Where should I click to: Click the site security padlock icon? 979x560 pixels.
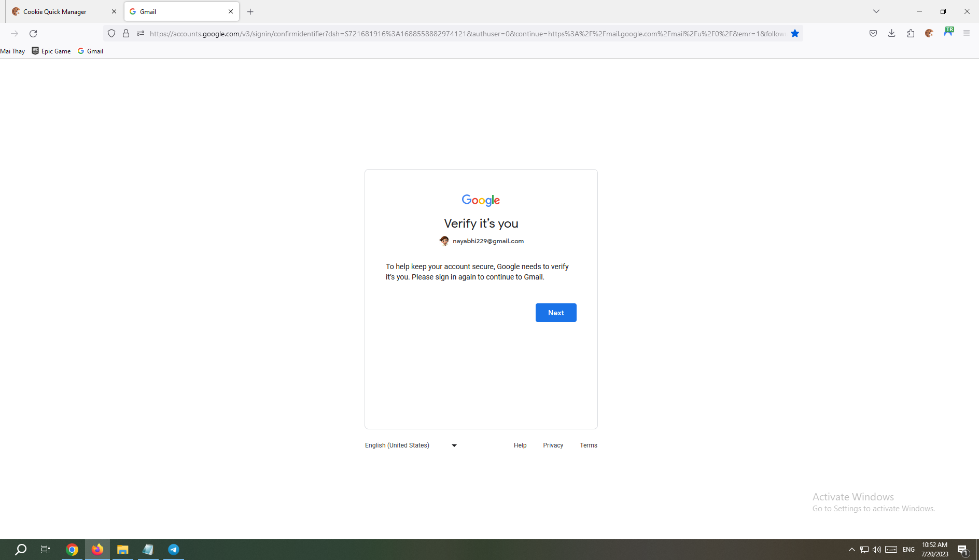pos(126,34)
